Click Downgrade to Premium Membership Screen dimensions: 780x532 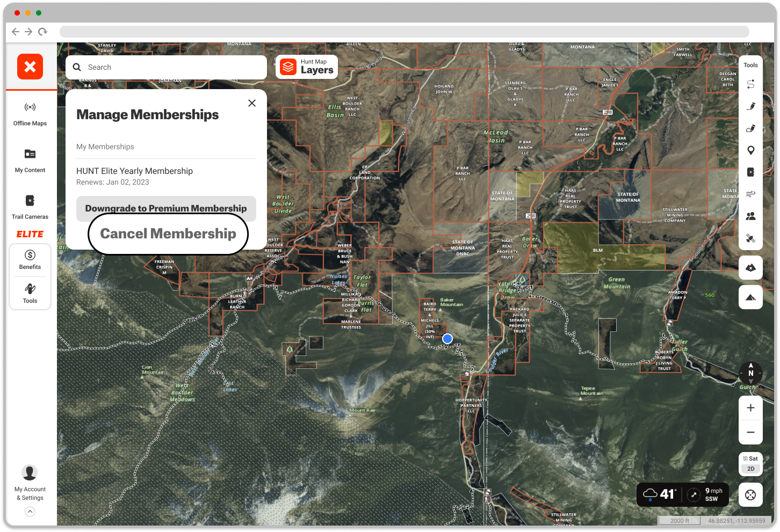click(x=166, y=208)
